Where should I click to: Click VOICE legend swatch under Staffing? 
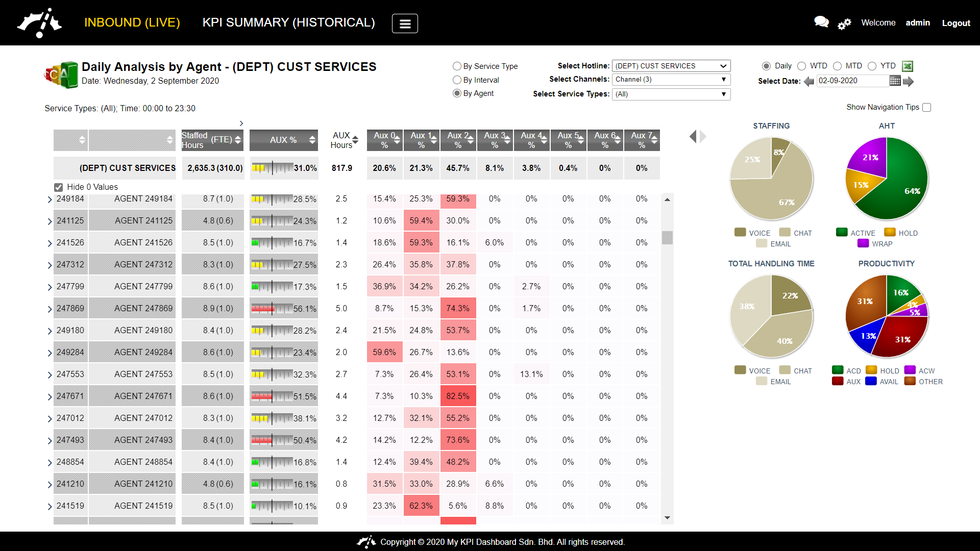point(740,233)
